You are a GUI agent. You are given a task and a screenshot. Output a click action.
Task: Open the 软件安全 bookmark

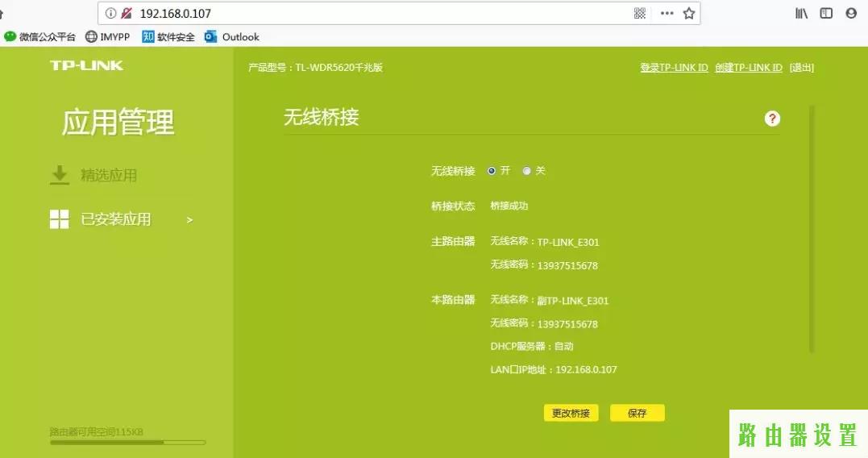point(168,37)
